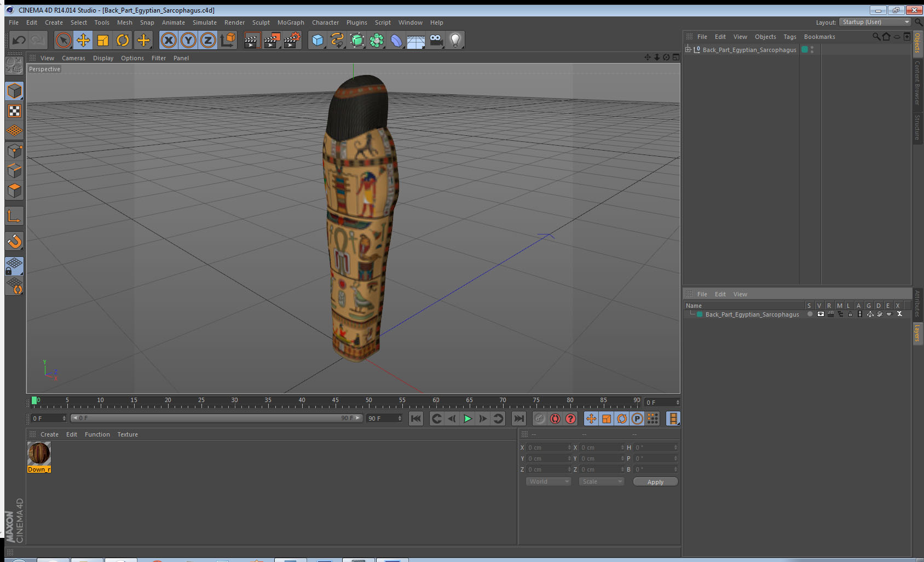Click the end frame 90 F field
The image size is (924, 562).
(x=384, y=418)
